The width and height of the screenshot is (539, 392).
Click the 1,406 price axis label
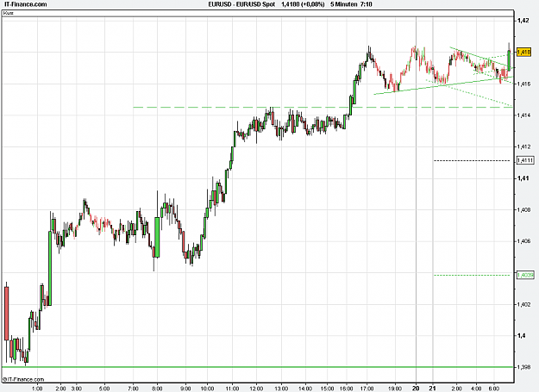tap(523, 241)
